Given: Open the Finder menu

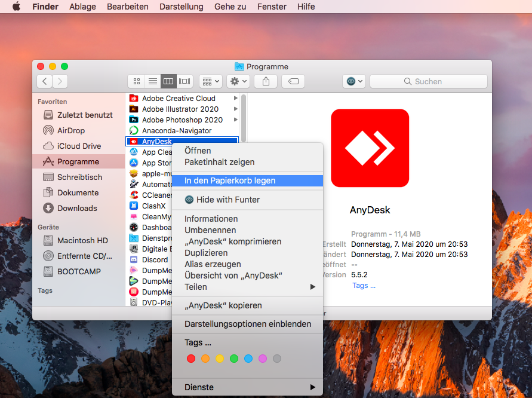Looking at the screenshot, I should click(45, 7).
